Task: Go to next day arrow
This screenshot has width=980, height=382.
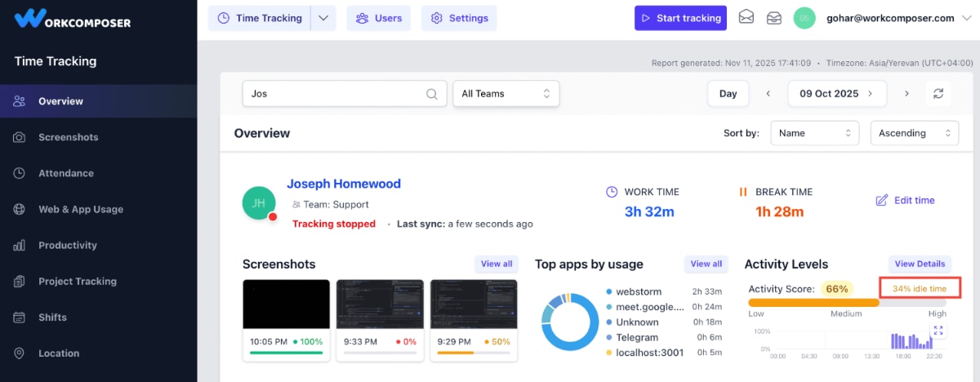Action: pos(906,94)
